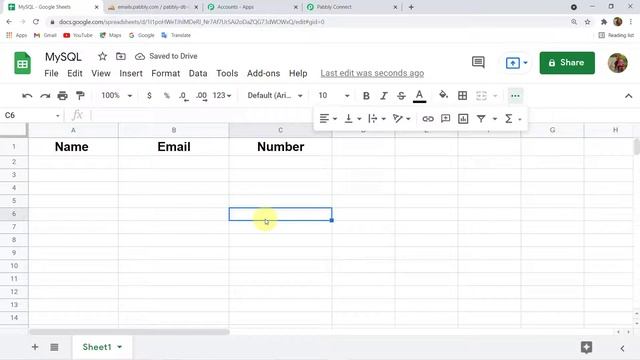Open the Tools menu

pos(227,73)
